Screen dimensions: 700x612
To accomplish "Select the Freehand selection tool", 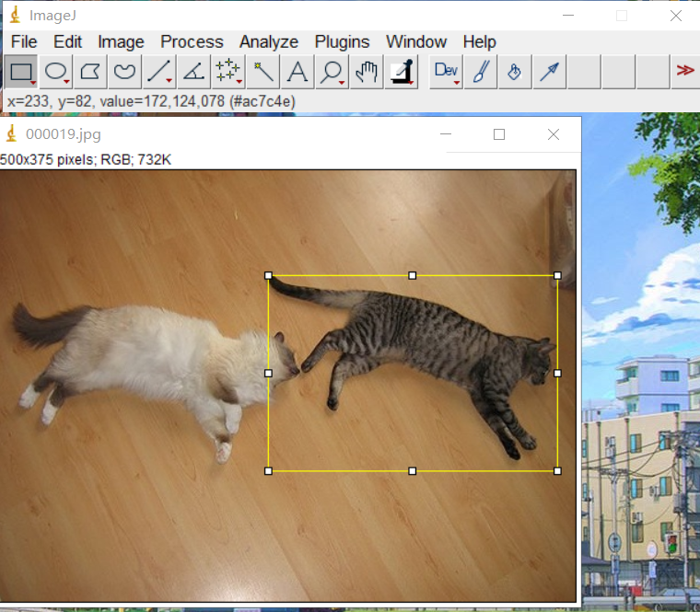I will pos(124,72).
